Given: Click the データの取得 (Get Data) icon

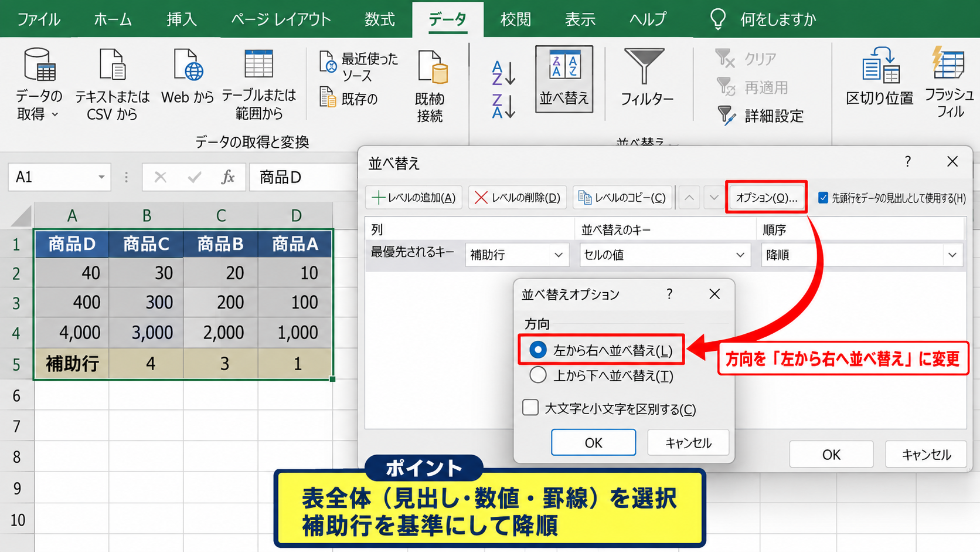Looking at the screenshot, I should [39, 65].
